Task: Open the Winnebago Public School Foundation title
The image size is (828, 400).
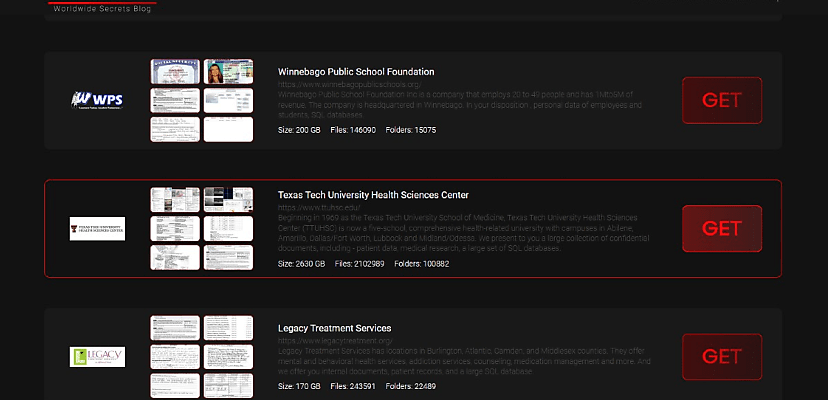Action: coord(356,72)
